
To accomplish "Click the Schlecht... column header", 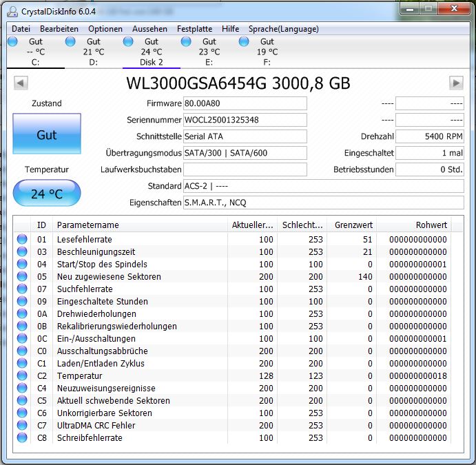I will [302, 225].
